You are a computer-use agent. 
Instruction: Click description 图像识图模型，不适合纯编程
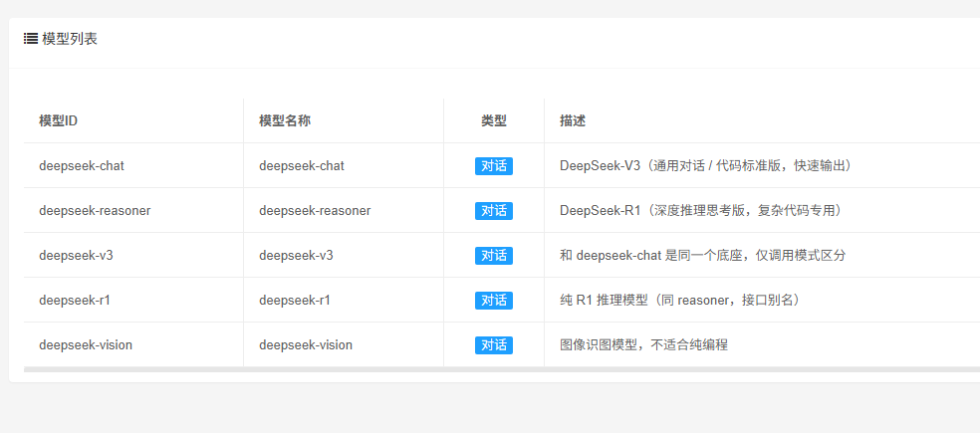[x=643, y=344]
